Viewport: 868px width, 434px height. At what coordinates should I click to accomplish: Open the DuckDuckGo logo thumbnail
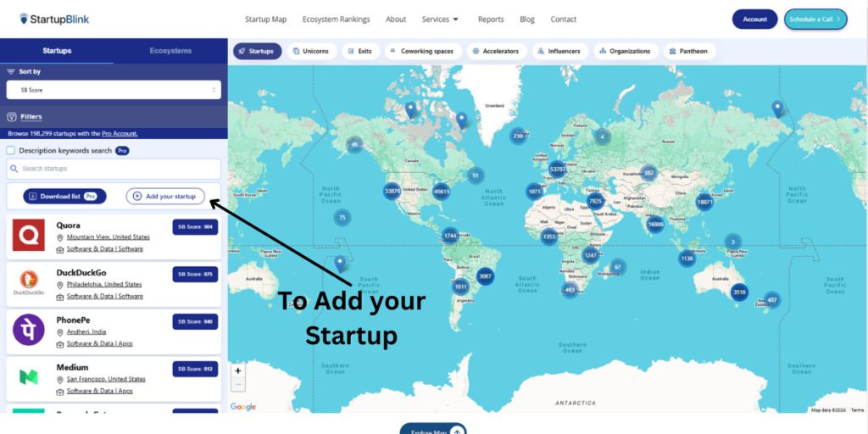[x=28, y=282]
